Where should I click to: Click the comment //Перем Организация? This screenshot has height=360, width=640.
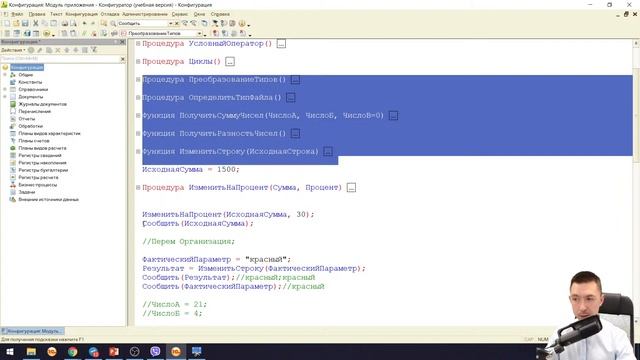pos(189,242)
